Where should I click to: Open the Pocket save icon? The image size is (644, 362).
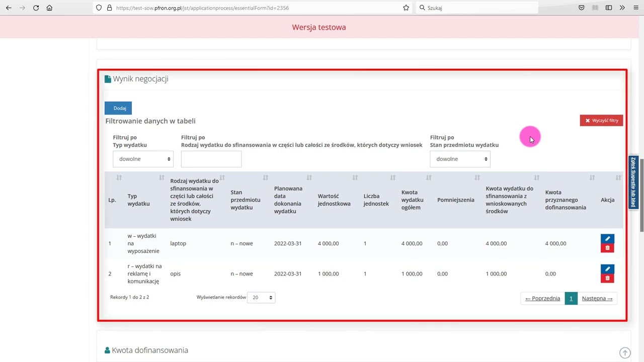click(582, 8)
